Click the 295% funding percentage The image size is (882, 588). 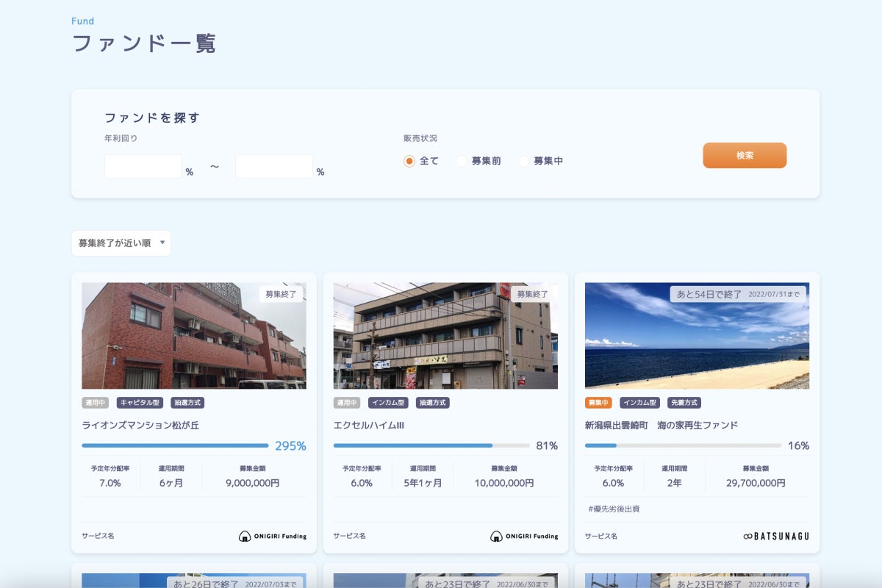(290, 445)
